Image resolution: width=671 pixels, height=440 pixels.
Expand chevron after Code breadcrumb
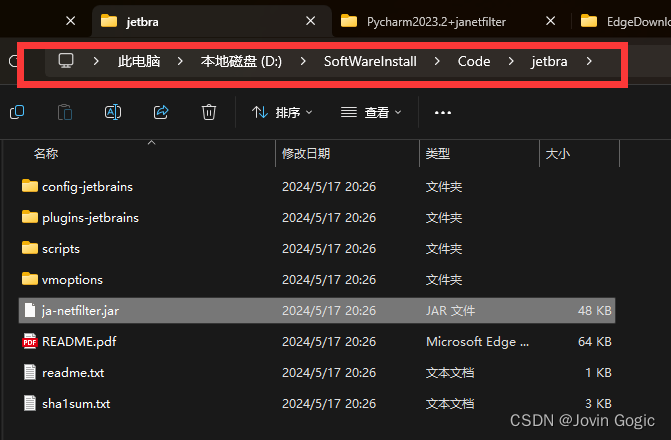pos(511,61)
